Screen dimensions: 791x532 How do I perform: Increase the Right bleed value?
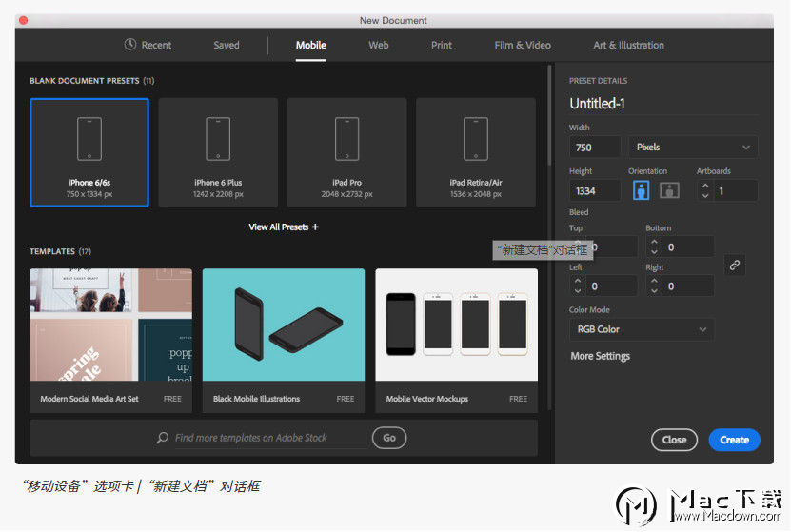654,282
